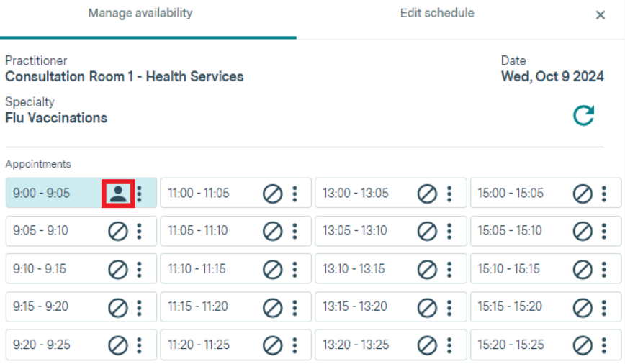The width and height of the screenshot is (625, 364).
Task: Open three-dot menu for 11:10 - 11:15
Action: point(294,269)
